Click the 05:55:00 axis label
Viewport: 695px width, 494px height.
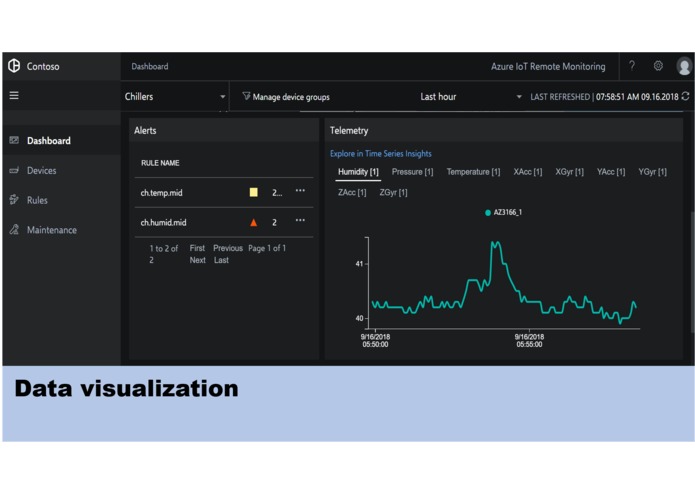pos(529,340)
